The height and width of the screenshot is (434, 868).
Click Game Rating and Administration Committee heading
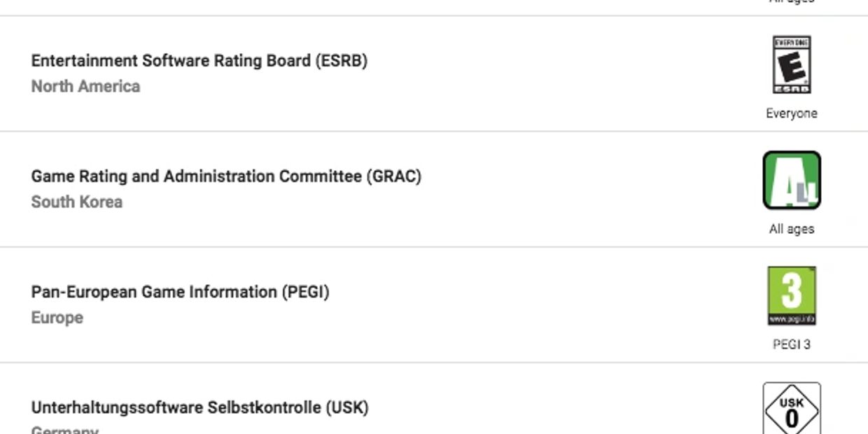pyautogui.click(x=226, y=176)
